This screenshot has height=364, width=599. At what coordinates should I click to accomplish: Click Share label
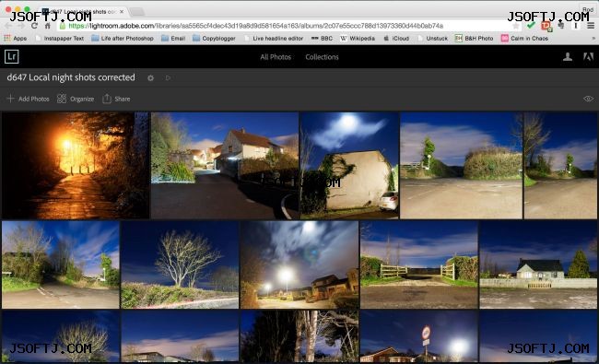(x=123, y=99)
